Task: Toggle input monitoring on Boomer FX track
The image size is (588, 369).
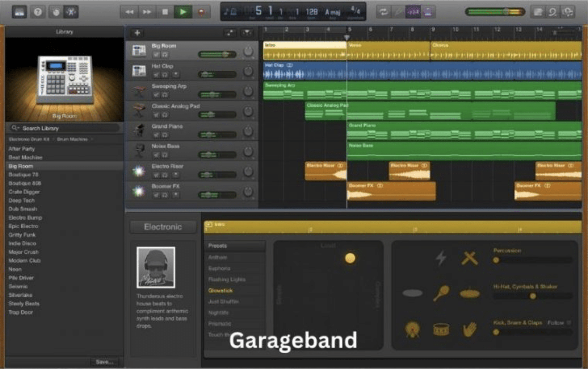Action: tap(176, 195)
